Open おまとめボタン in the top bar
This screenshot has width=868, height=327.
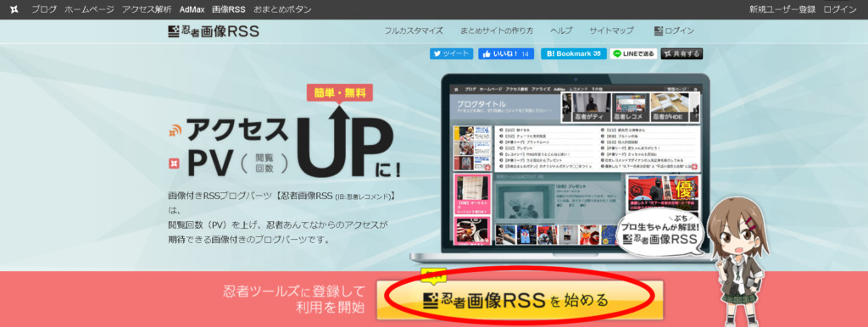point(282,9)
